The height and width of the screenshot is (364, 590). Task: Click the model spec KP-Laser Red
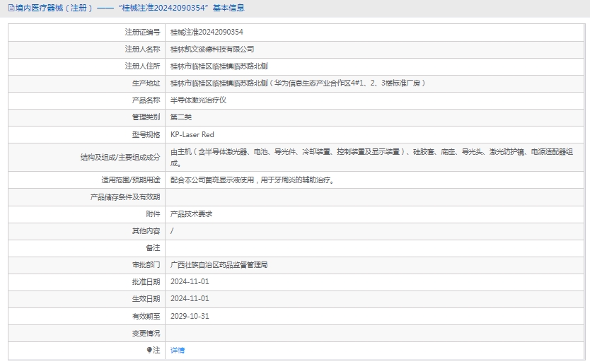[x=192, y=134]
